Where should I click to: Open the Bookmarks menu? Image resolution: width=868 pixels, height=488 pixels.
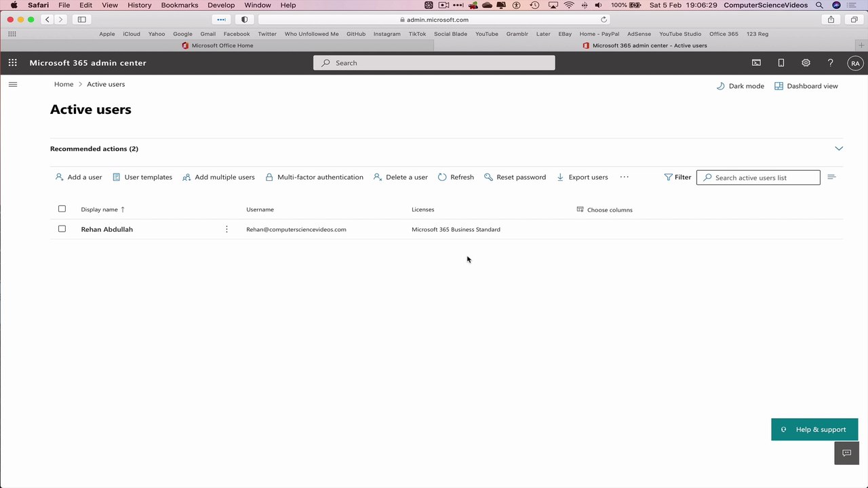(180, 5)
